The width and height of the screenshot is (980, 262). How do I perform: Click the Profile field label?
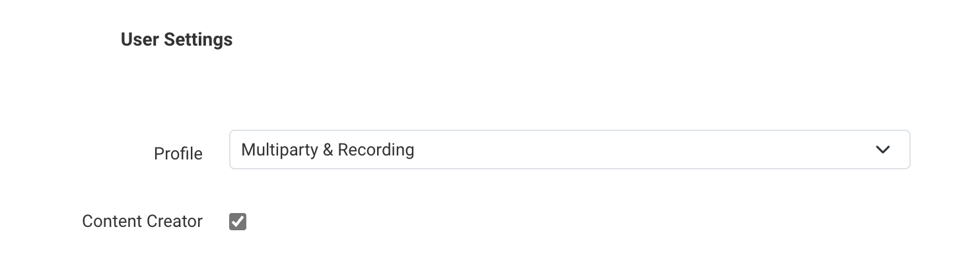point(178,153)
